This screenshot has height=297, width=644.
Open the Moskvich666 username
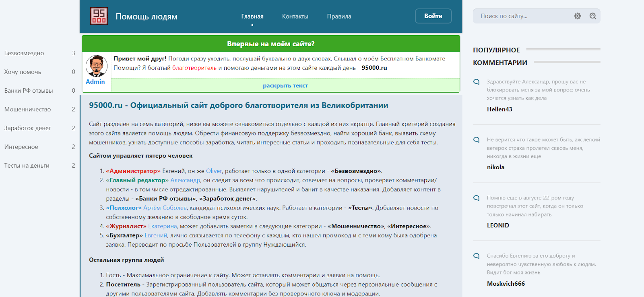[x=506, y=284]
